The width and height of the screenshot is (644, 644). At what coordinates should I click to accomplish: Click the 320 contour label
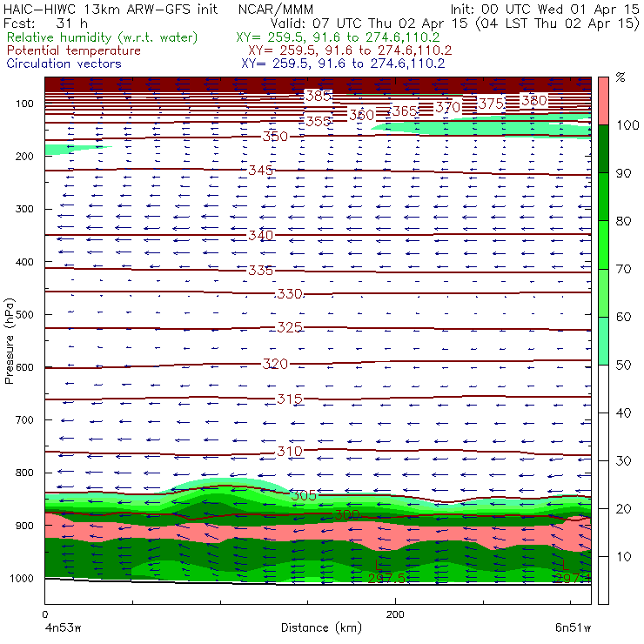point(275,364)
